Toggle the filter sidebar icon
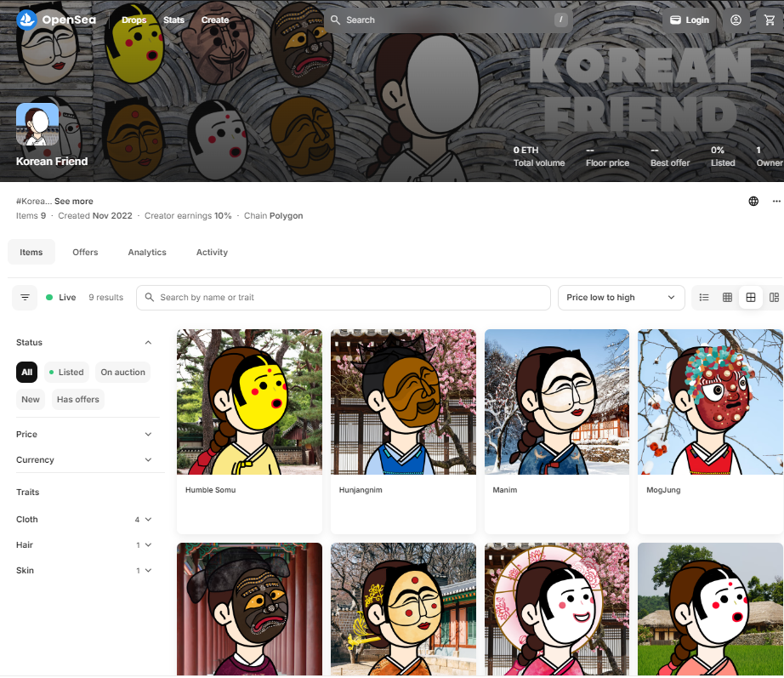The height and width of the screenshot is (678, 784). coord(26,298)
